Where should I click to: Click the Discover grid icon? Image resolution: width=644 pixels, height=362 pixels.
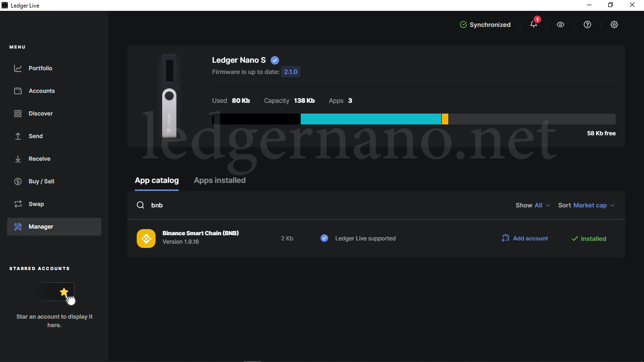click(18, 114)
